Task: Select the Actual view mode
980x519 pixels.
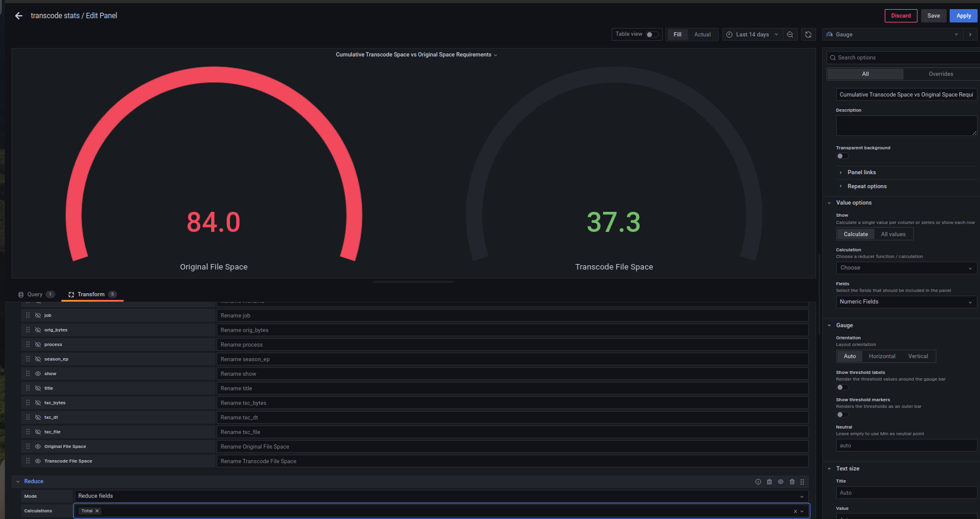Action: [703, 35]
